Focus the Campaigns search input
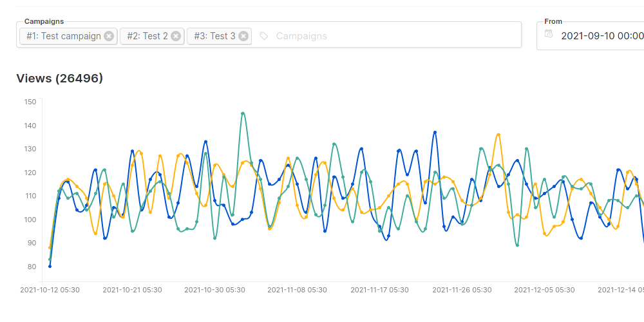Image resolution: width=644 pixels, height=322 pixels. (x=386, y=36)
